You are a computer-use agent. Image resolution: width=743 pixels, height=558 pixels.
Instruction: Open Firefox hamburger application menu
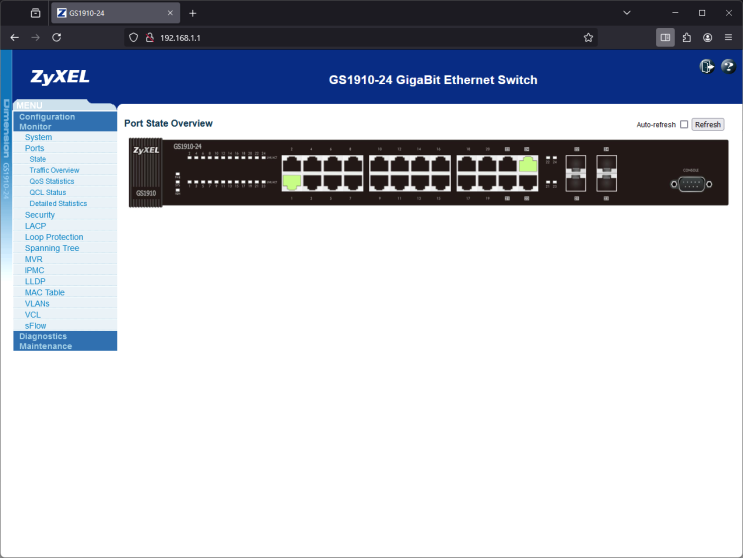click(x=728, y=38)
